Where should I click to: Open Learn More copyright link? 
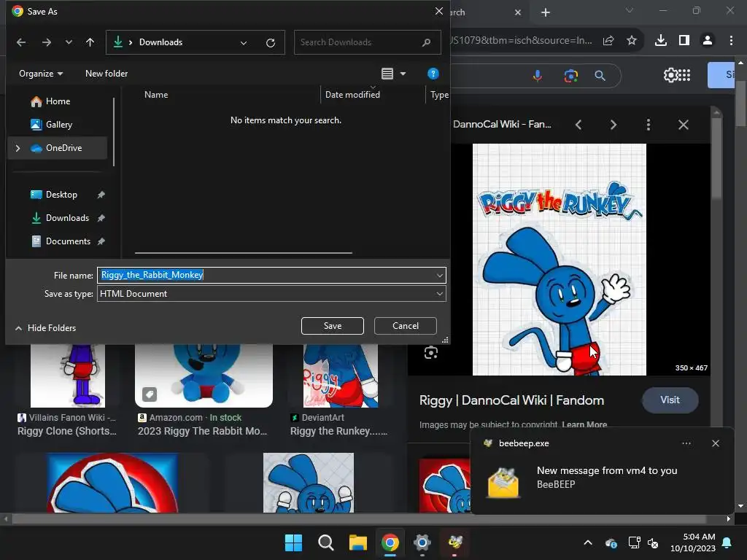(584, 424)
